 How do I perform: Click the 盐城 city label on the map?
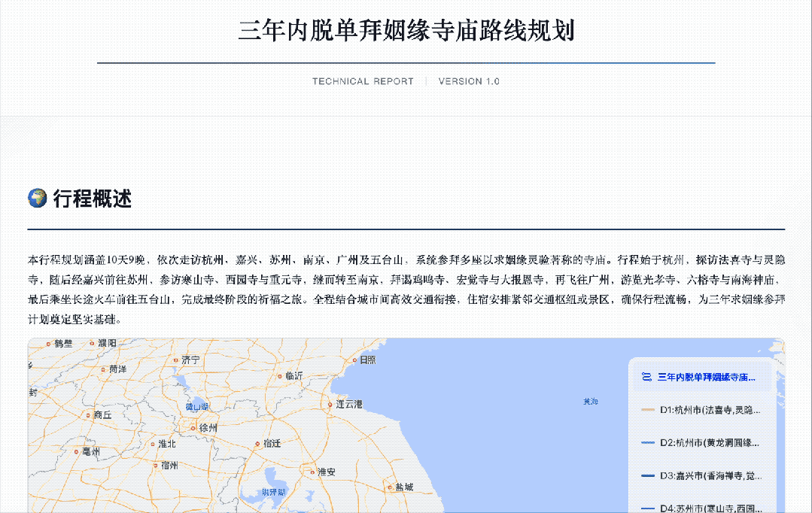[x=404, y=487]
